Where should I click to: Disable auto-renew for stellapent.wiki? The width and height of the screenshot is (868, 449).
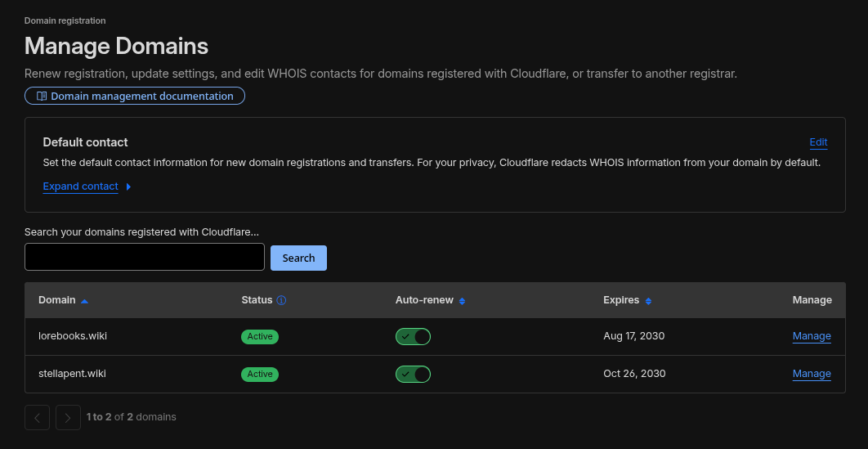point(413,375)
